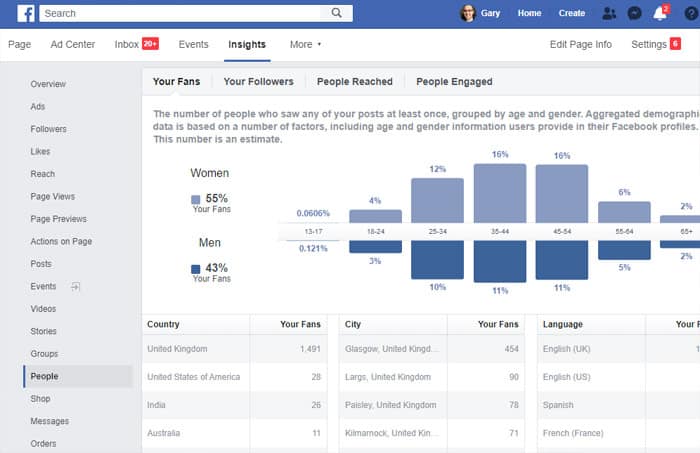
Task: Click English (US) language row
Action: (x=619, y=377)
